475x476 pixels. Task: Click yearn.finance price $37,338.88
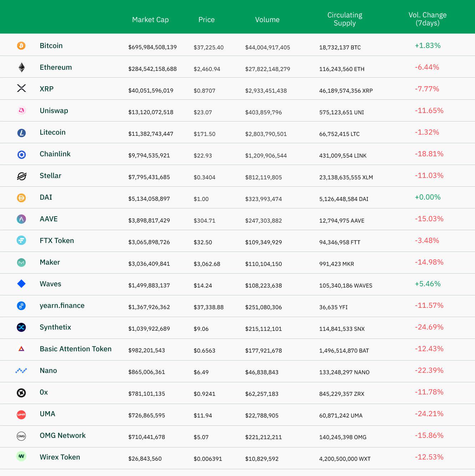[209, 307]
